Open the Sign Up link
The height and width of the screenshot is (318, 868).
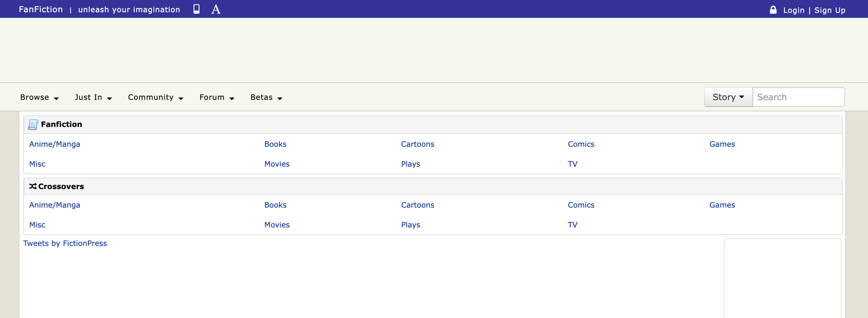(x=830, y=10)
